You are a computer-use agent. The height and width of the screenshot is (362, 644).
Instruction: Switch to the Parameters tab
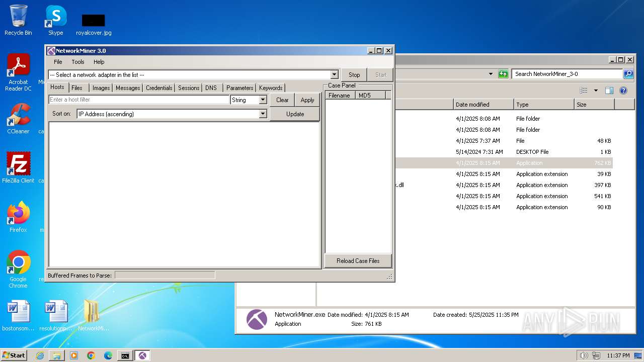pyautogui.click(x=239, y=87)
